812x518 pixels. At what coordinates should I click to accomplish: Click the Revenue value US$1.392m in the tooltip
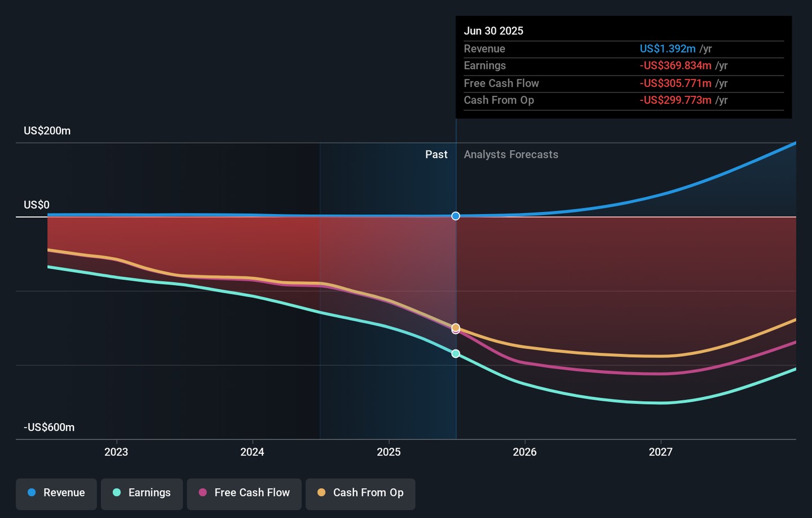pyautogui.click(x=668, y=49)
